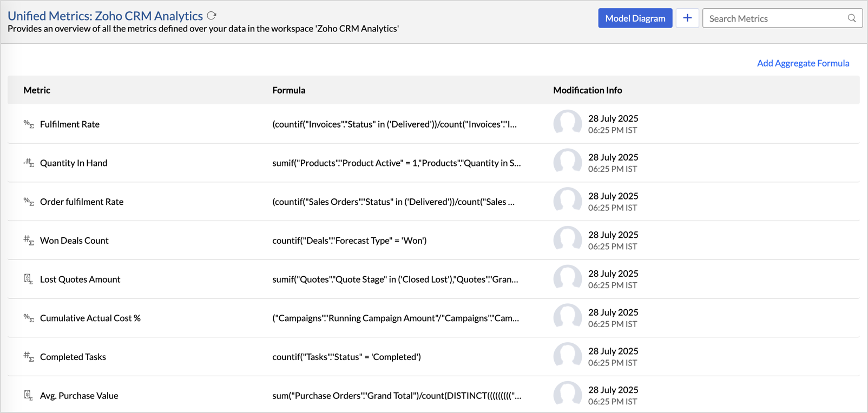Open the Completed Tasks metric name
Image resolution: width=868 pixels, height=413 pixels.
pos(73,357)
